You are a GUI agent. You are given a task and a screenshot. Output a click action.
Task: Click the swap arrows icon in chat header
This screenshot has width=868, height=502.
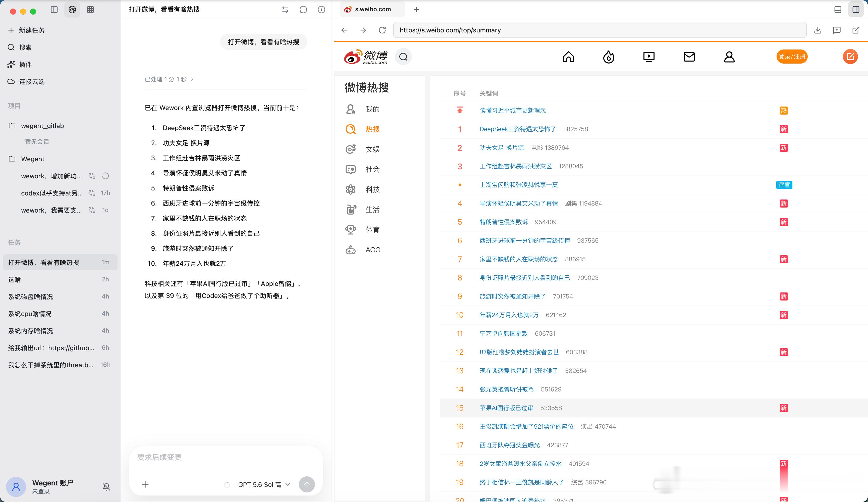pos(285,10)
